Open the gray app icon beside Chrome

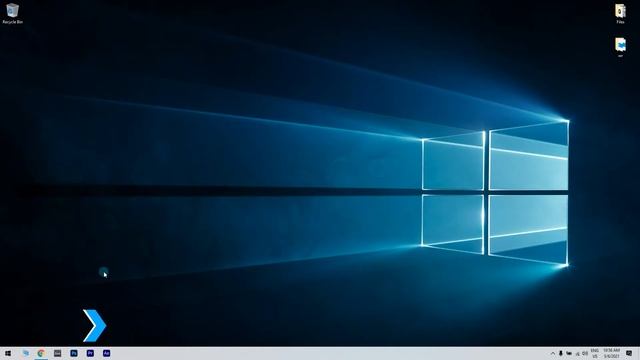(x=58, y=353)
